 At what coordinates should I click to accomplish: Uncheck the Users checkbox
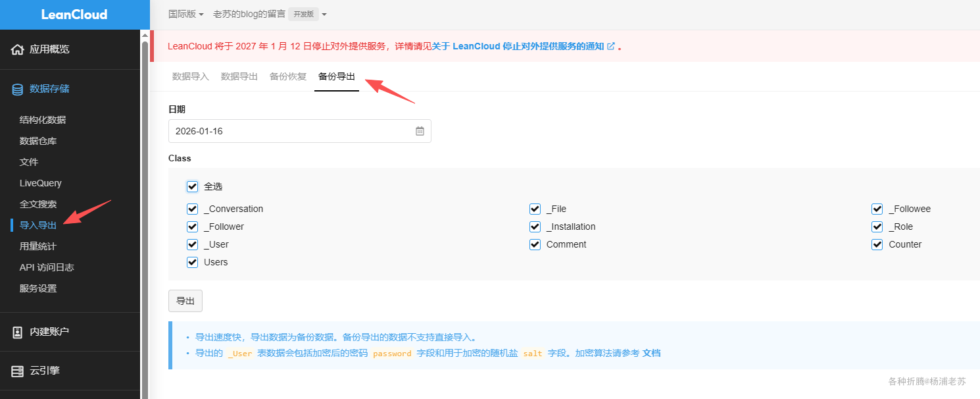pos(192,262)
